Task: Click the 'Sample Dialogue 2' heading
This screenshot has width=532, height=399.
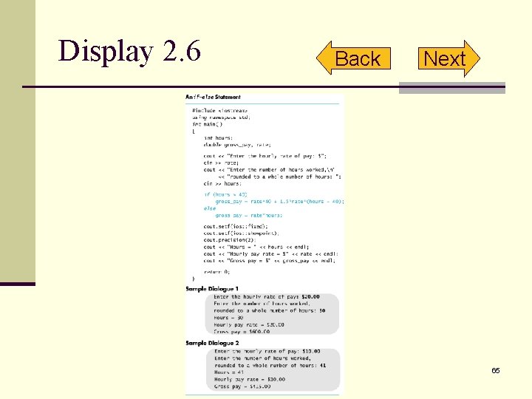Action: pyautogui.click(x=212, y=343)
